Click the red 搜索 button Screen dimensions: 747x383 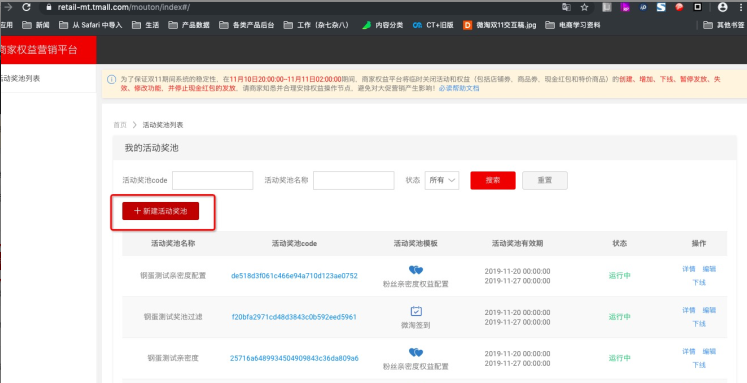[493, 181]
